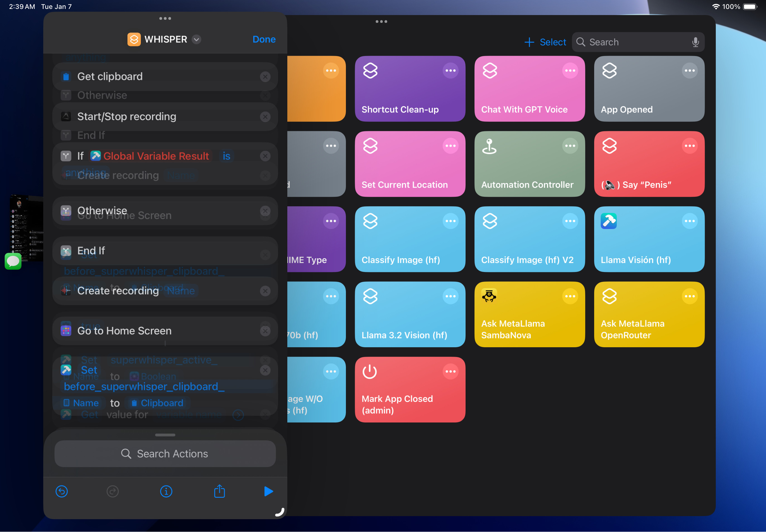Open the Automation Controller ellipsis menu

click(x=570, y=146)
